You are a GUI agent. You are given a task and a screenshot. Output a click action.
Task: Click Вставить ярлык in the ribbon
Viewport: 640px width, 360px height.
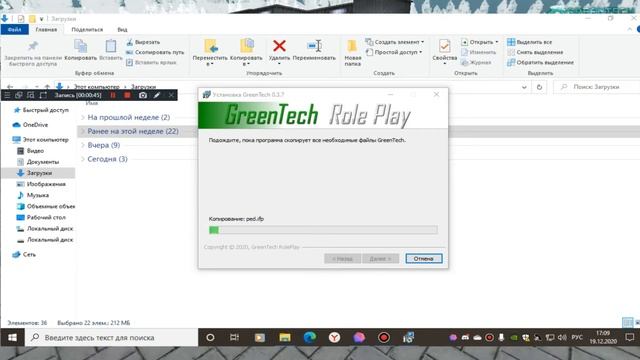tap(151, 62)
